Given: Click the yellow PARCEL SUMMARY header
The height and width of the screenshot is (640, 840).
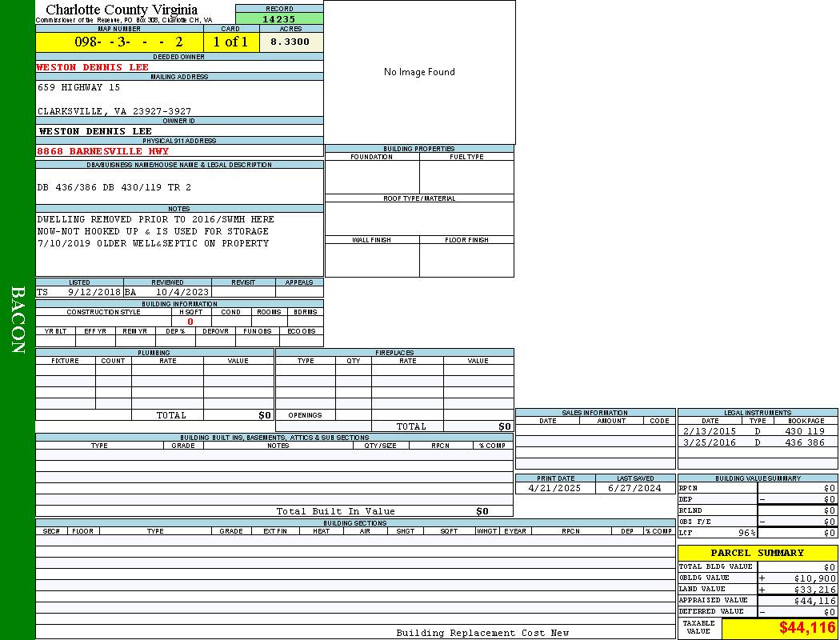Looking at the screenshot, I should pos(757,553).
